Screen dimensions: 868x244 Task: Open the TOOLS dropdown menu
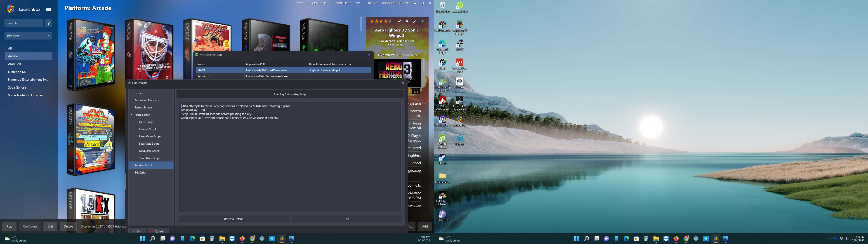pyautogui.click(x=373, y=3)
